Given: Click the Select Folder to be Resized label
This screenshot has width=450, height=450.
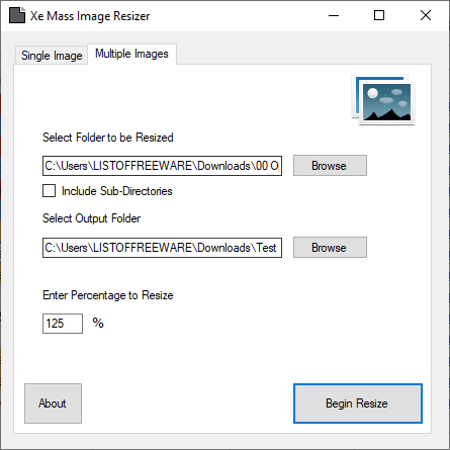Looking at the screenshot, I should click(x=108, y=137).
